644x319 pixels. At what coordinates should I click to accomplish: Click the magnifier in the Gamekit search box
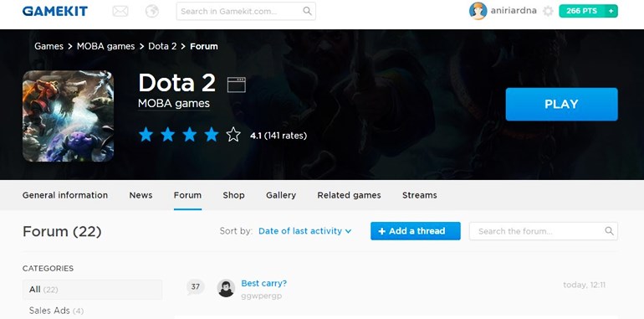[307, 11]
